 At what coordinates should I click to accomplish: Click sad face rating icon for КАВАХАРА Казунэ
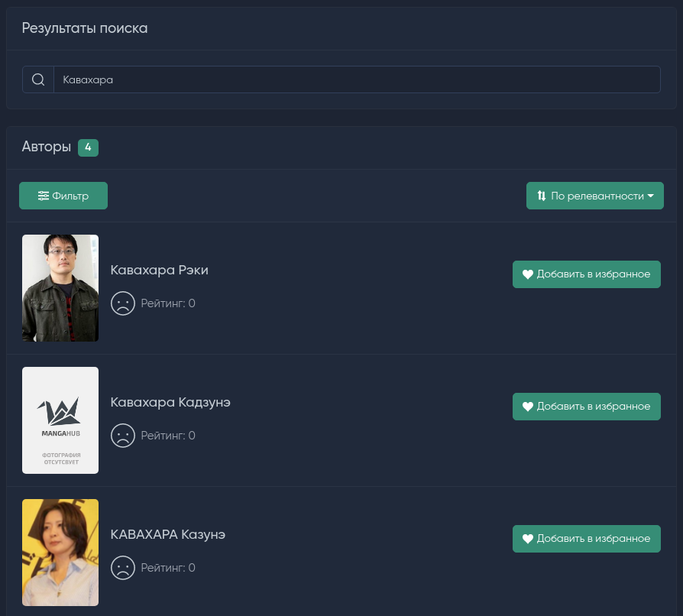(123, 568)
